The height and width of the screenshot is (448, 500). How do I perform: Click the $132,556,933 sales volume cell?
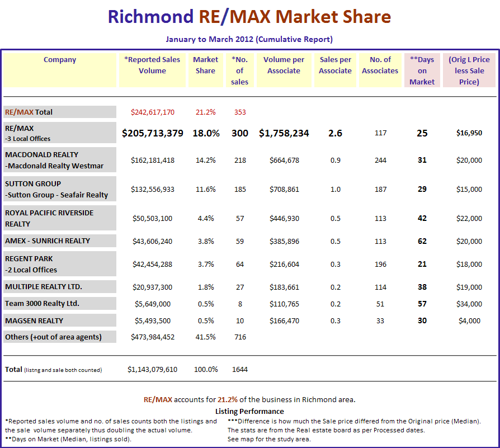[153, 190]
